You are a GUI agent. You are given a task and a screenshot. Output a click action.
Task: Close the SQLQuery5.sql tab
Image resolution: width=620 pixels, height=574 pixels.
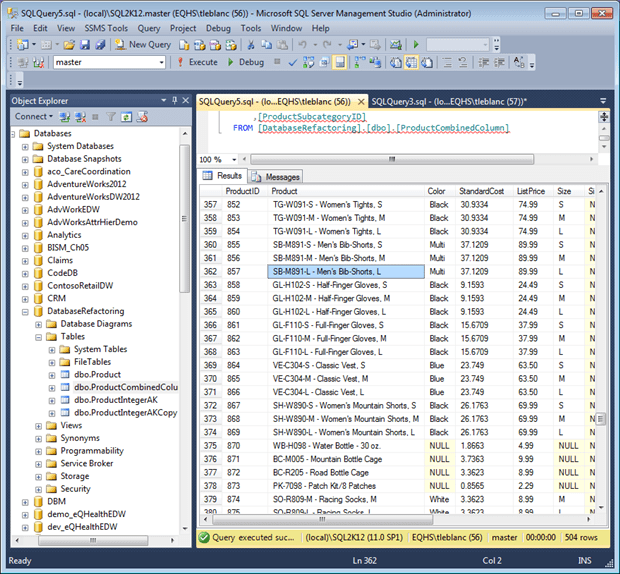[361, 102]
